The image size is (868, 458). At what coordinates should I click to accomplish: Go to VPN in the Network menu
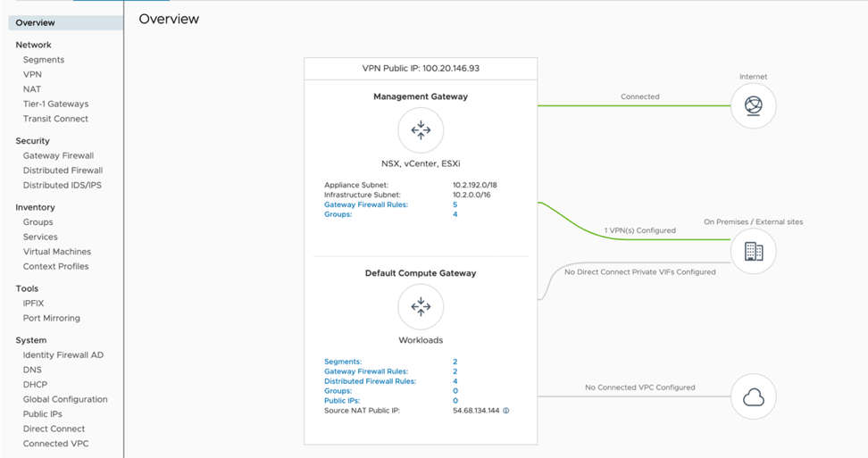click(x=32, y=74)
